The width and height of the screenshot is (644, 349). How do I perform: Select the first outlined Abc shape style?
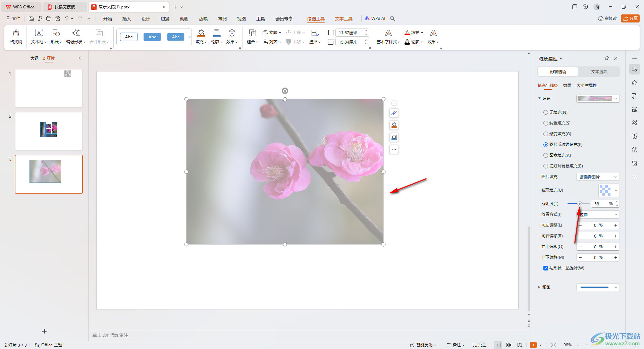(x=129, y=37)
